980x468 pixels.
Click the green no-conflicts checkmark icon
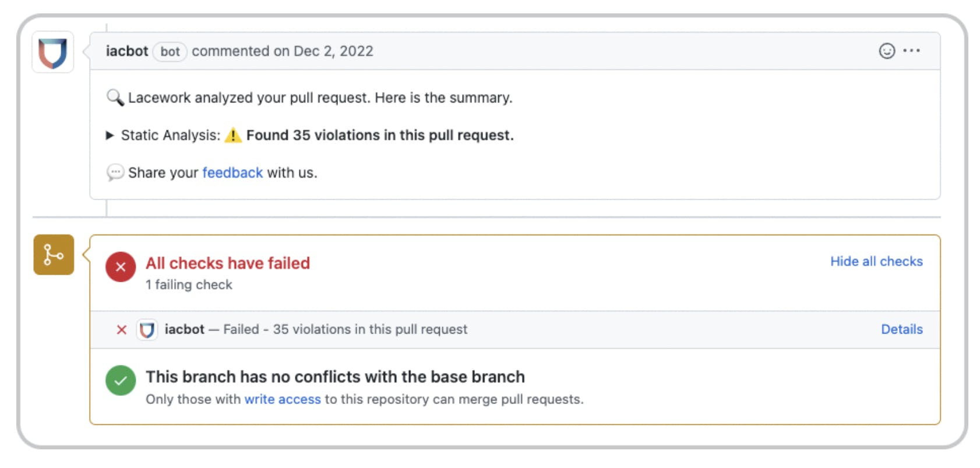121,381
